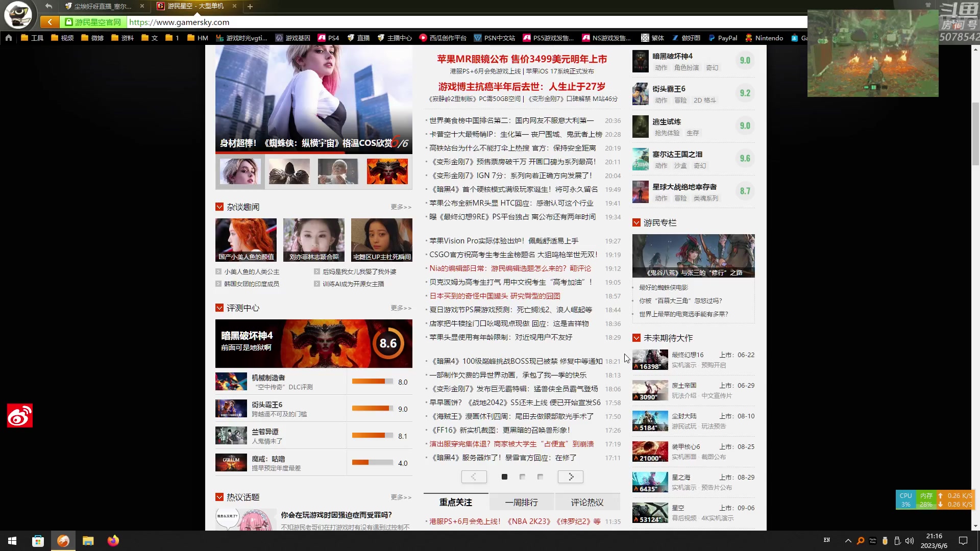Show hidden system tray icons
This screenshot has height=551, width=980.
click(x=848, y=541)
